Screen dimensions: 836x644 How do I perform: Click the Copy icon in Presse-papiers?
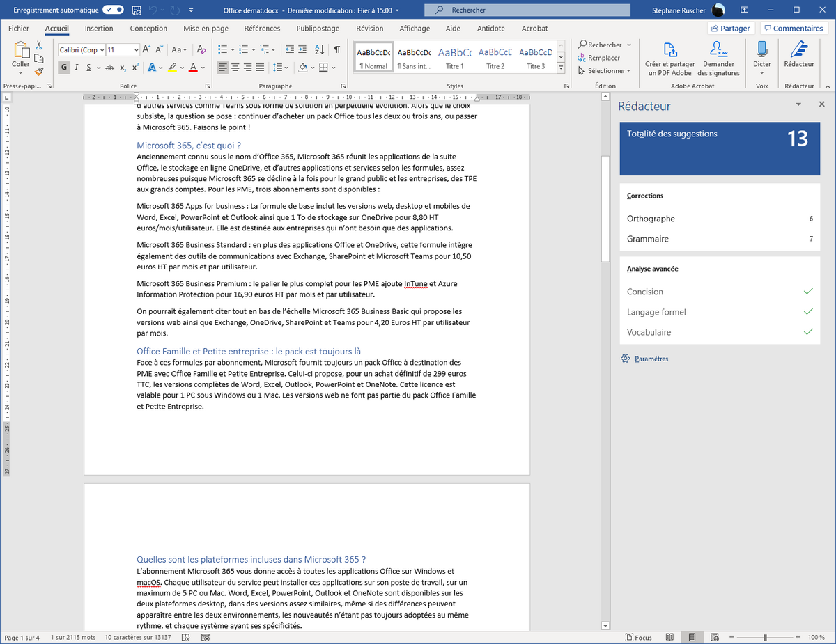39,58
